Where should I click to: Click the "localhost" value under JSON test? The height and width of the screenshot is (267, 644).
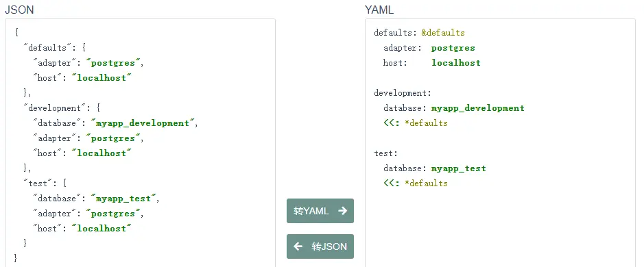[102, 229]
